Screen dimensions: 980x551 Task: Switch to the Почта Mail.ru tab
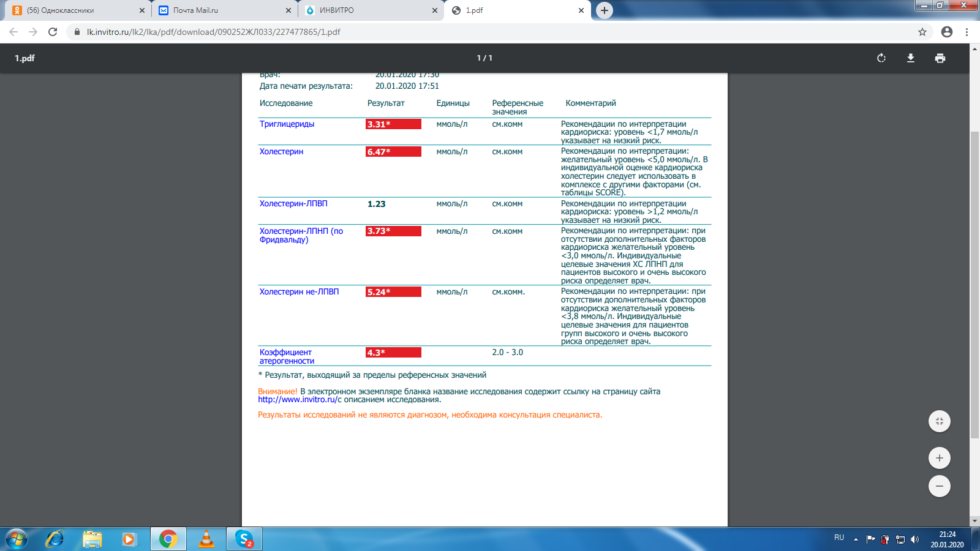coord(221,10)
